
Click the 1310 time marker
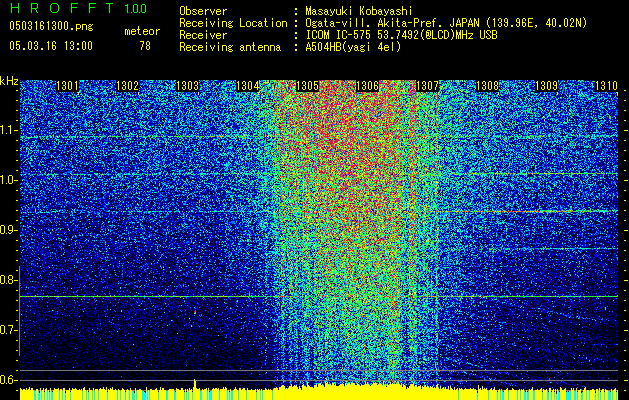[606, 86]
